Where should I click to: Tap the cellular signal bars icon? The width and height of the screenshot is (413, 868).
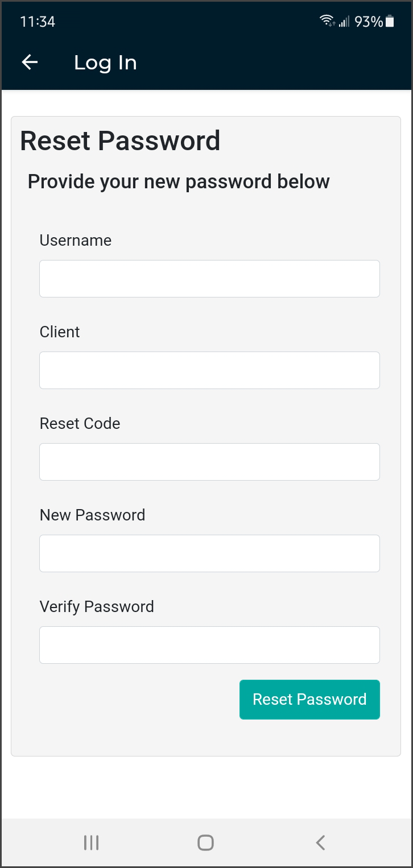pyautogui.click(x=344, y=22)
